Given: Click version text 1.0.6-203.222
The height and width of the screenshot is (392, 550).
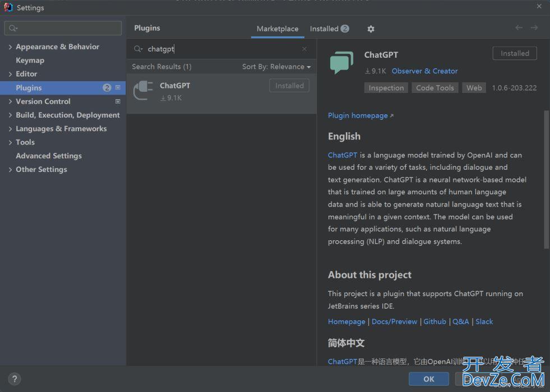Looking at the screenshot, I should (514, 88).
